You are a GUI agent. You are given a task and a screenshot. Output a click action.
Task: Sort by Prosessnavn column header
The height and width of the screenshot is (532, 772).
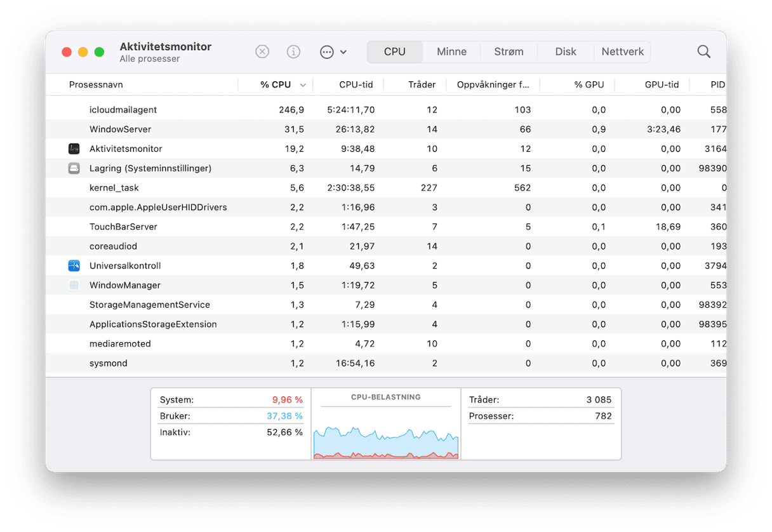pos(96,84)
